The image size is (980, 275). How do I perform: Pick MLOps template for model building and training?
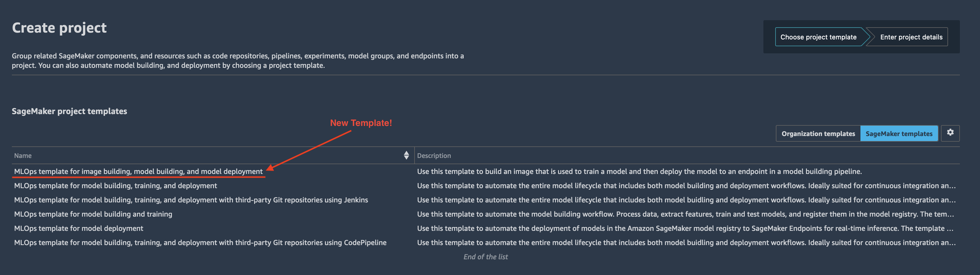(x=93, y=215)
